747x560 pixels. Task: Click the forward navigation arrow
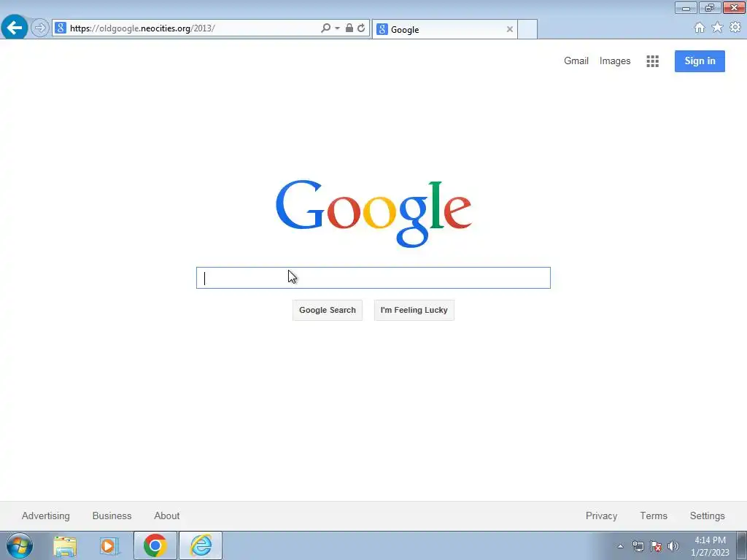(x=40, y=28)
